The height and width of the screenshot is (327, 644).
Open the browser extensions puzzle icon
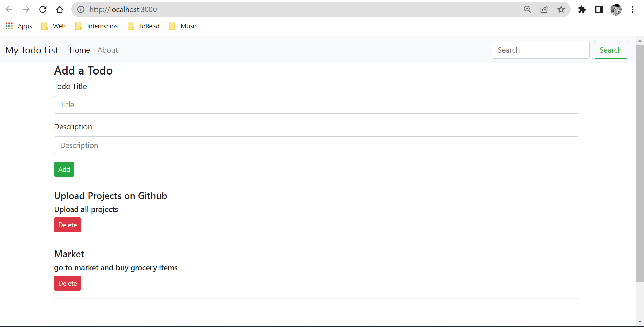click(582, 9)
